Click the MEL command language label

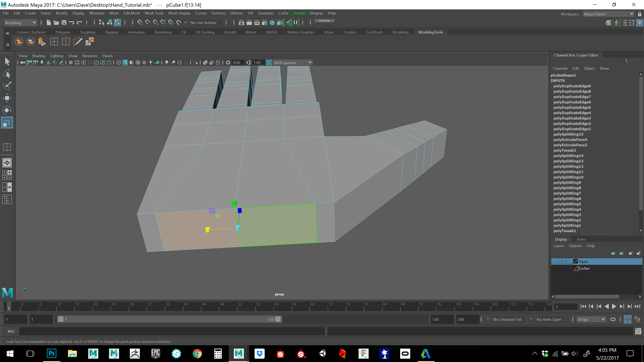point(11,331)
